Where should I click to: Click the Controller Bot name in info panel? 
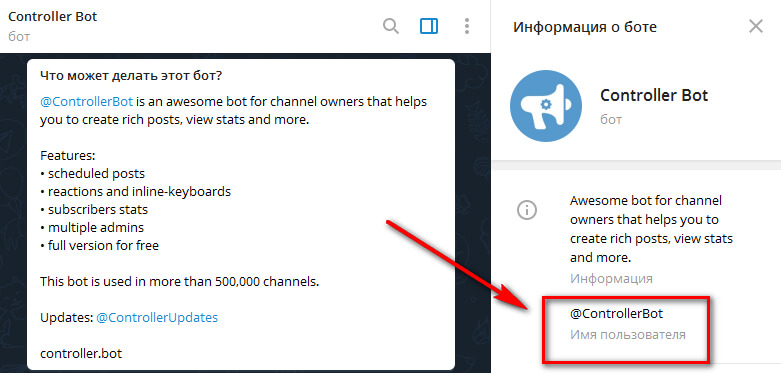coord(654,95)
